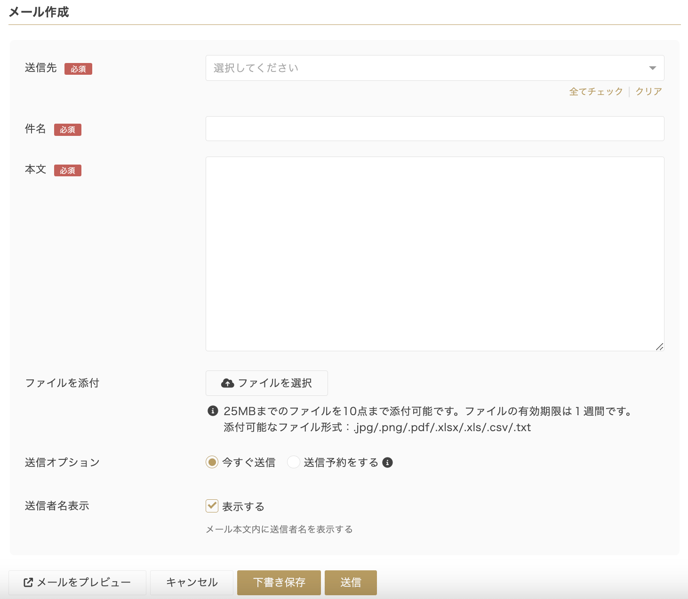Click the info icon before the 25MB note

212,411
